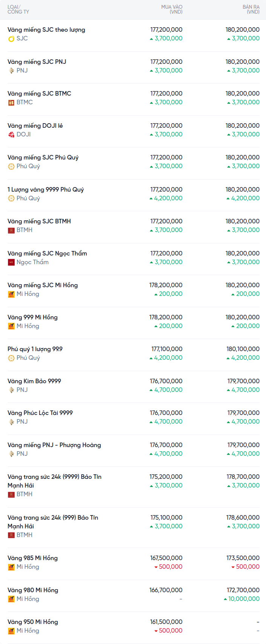Click Mi Hồng logo under Vàng 999 Mi Hồng
This screenshot has width=266, height=644.
(x=11, y=326)
